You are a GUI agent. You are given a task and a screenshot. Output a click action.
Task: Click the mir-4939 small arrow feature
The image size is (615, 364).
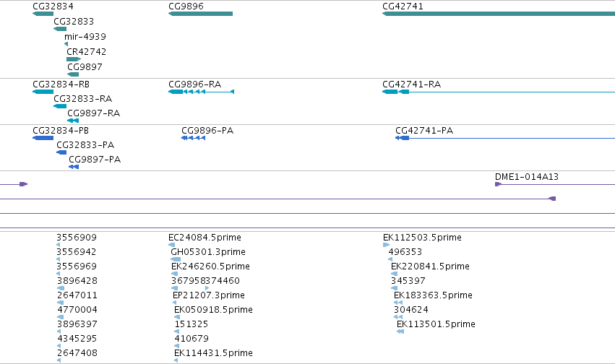coord(66,44)
